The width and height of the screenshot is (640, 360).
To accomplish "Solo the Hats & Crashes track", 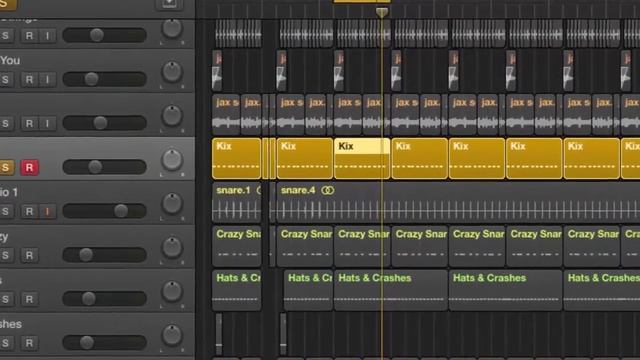I will coord(5,299).
